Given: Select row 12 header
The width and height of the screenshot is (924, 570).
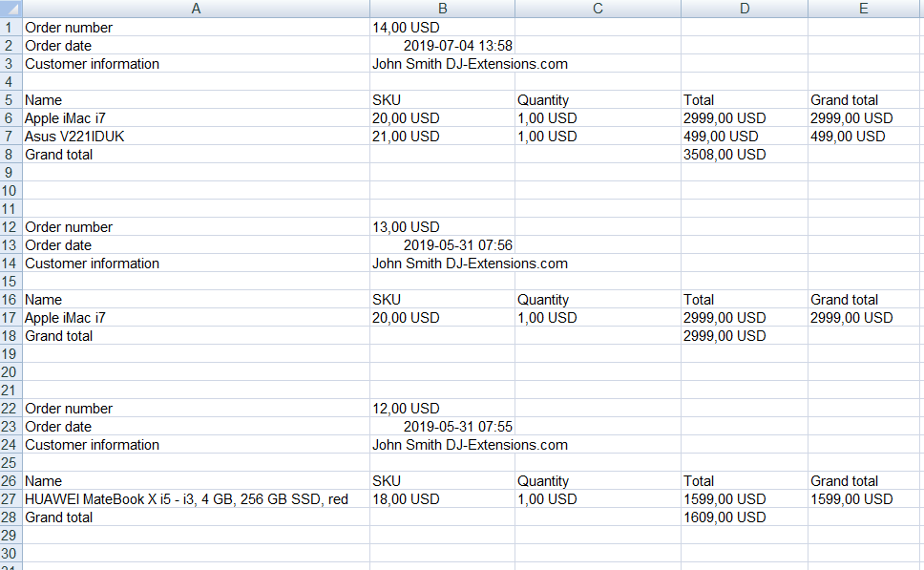Looking at the screenshot, I should pyautogui.click(x=10, y=227).
